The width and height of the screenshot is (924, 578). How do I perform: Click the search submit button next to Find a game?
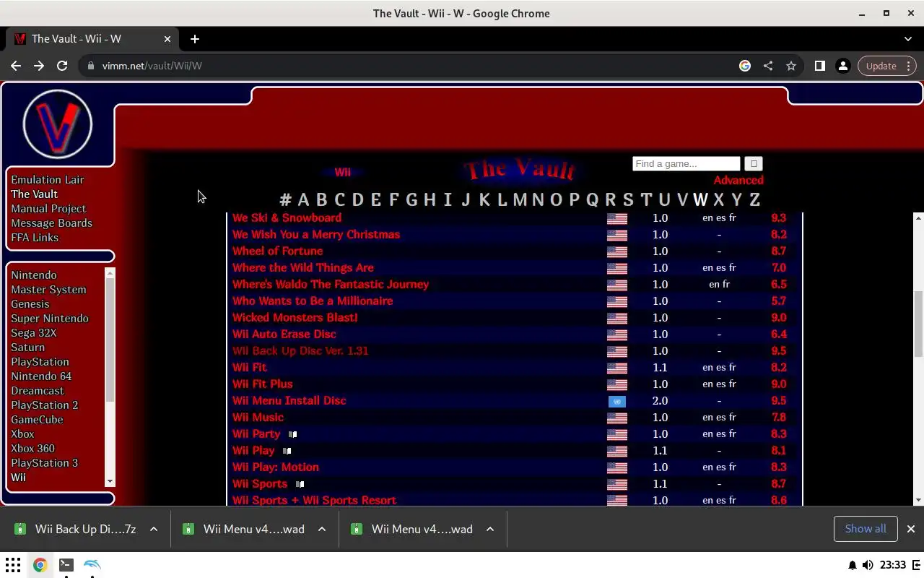coord(753,164)
